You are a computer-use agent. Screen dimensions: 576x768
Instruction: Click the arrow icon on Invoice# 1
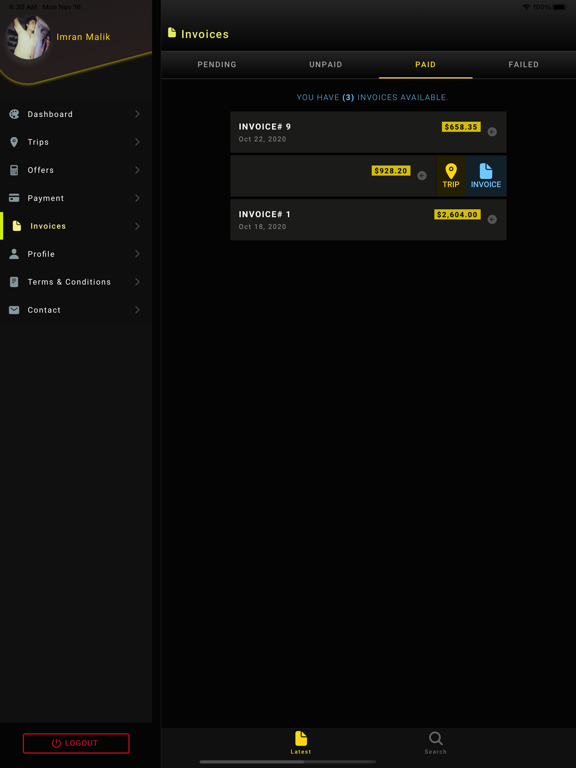[492, 219]
